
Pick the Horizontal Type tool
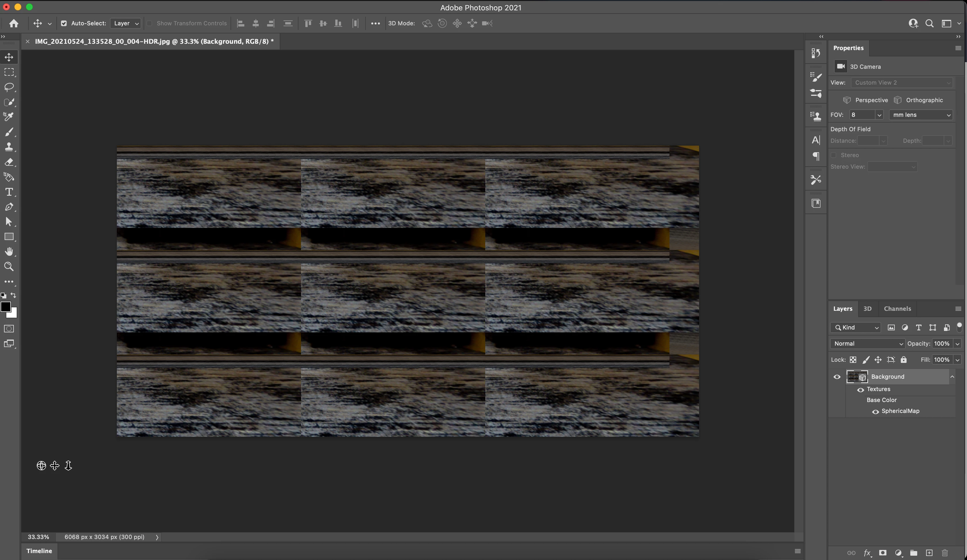9,192
